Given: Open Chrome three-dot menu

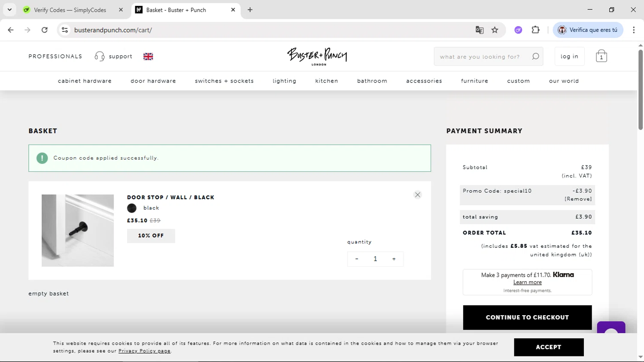Looking at the screenshot, I should [x=634, y=30].
